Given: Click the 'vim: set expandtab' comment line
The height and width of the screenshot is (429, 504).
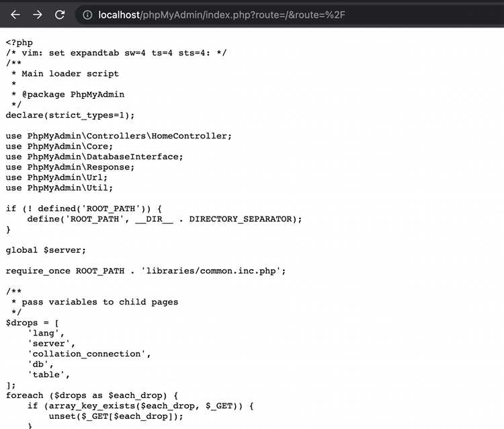Looking at the screenshot, I should (x=116, y=52).
